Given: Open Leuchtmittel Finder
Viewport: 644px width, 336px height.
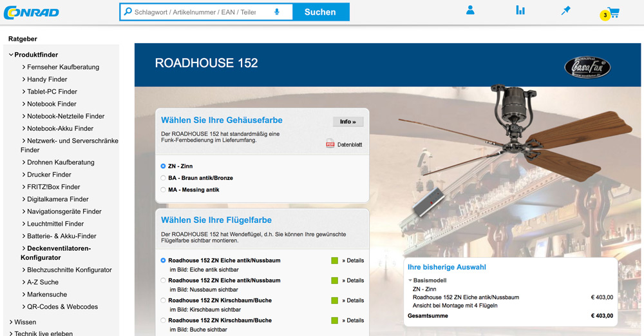Looking at the screenshot, I should [55, 224].
